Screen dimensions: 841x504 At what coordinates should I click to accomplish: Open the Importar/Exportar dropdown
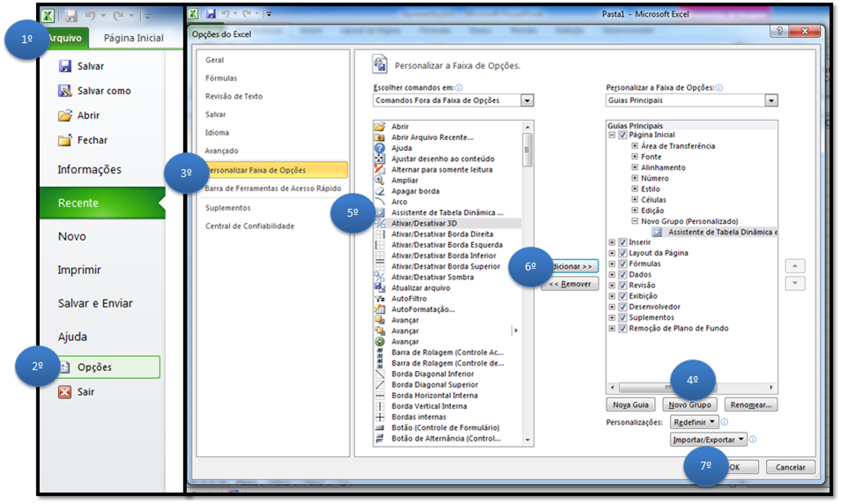[709, 440]
